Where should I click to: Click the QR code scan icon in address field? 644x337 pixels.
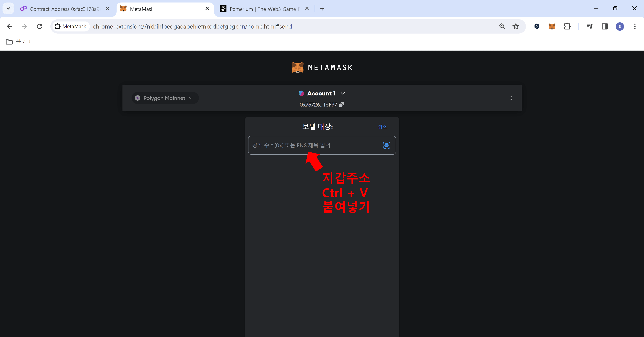click(x=387, y=145)
